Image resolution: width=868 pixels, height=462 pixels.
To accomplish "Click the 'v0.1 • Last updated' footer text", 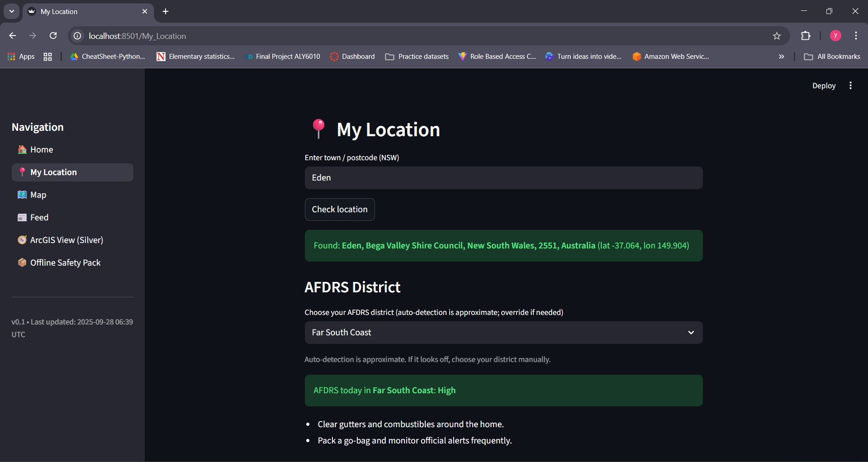I will (72, 328).
